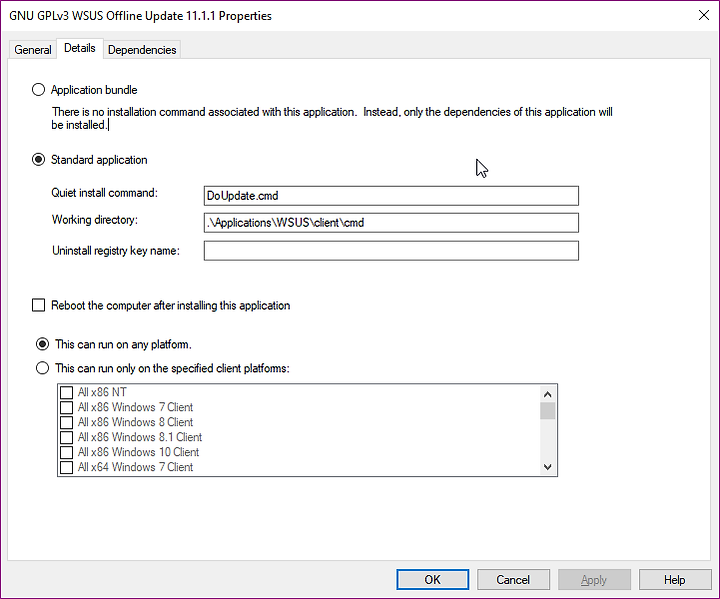Select the Details tab
This screenshot has width=720, height=599.
click(x=80, y=48)
